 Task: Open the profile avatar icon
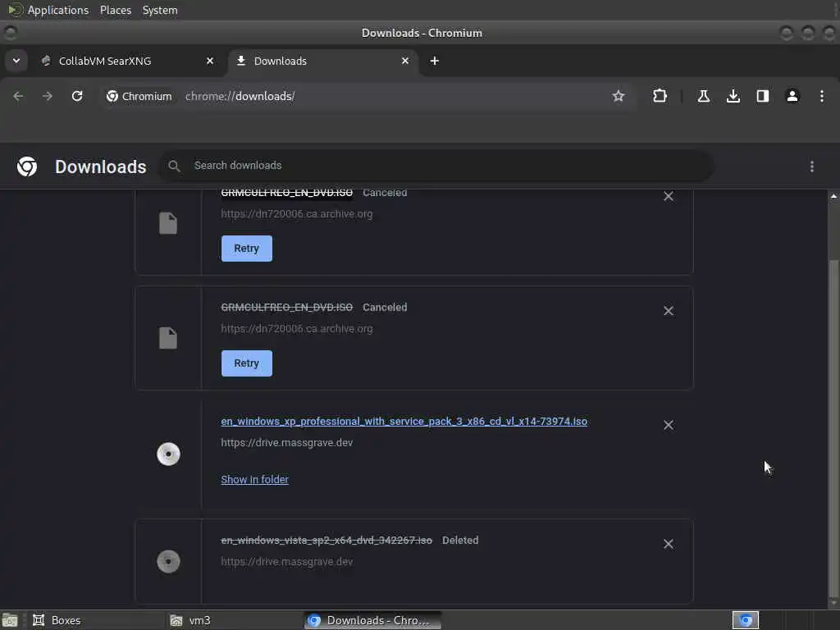coord(792,96)
